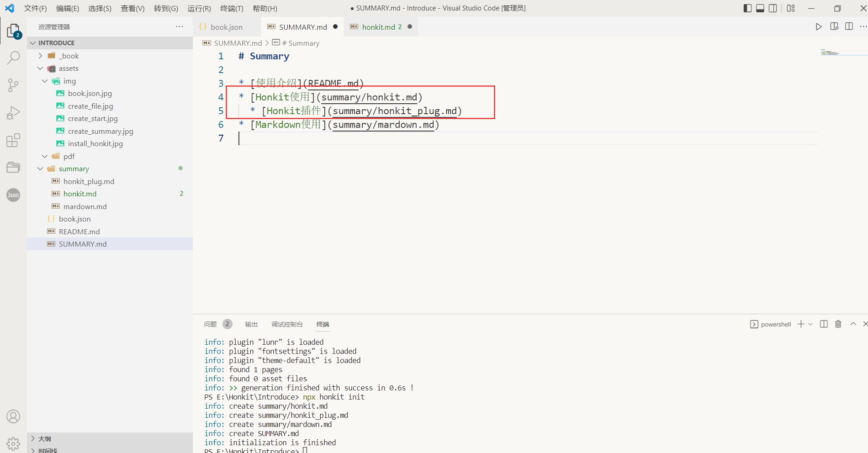Open the Json extension icon in activity bar
Screen dimensions: 868x453
click(13, 195)
